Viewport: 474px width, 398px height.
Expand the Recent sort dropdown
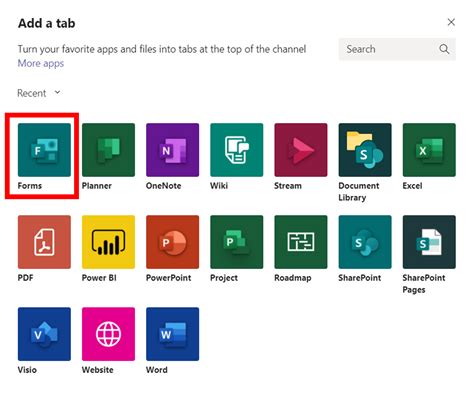(39, 93)
